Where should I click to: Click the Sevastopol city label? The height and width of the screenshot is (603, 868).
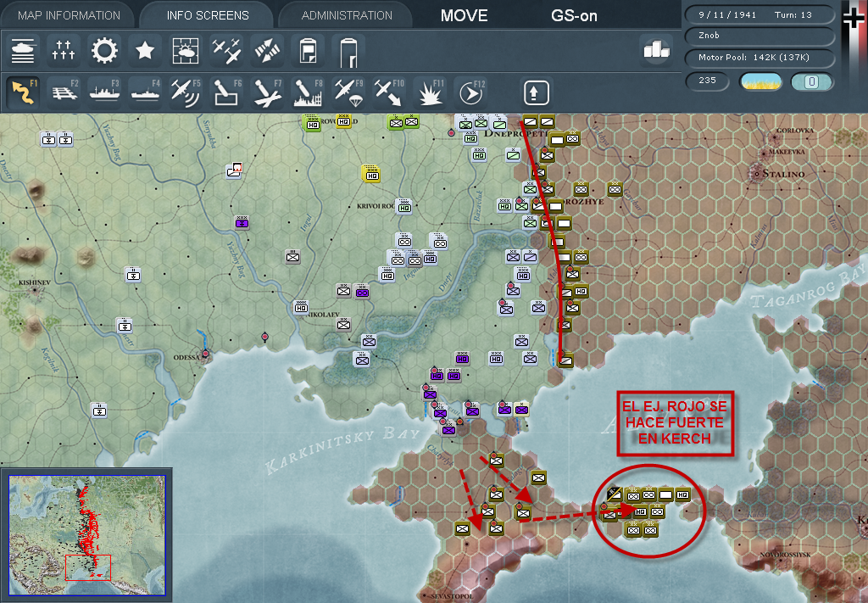click(x=451, y=596)
